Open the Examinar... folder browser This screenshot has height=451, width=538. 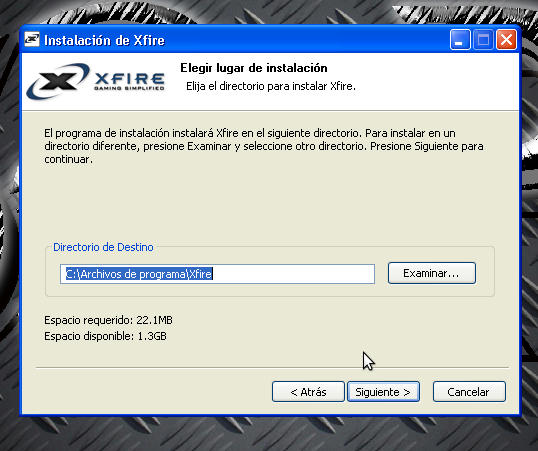[432, 273]
